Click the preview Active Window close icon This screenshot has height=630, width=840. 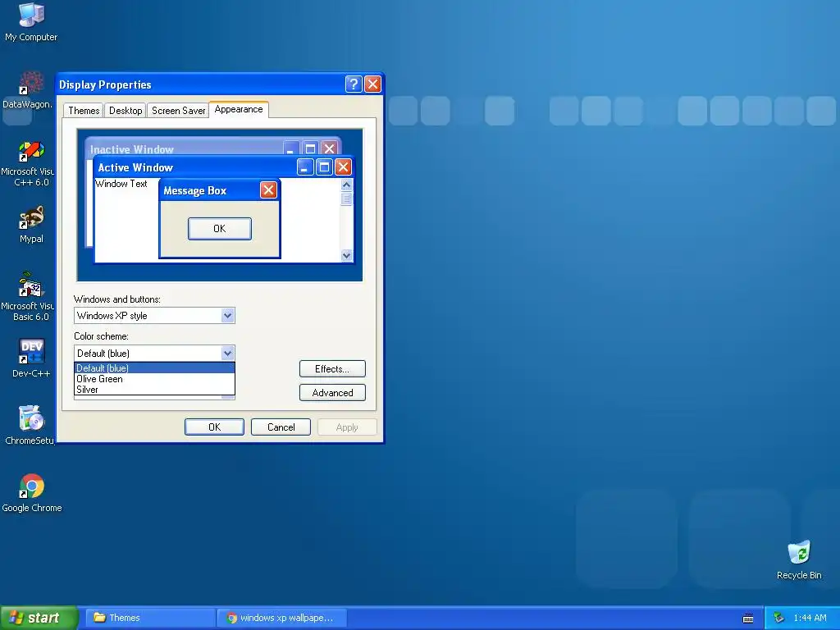(x=343, y=167)
